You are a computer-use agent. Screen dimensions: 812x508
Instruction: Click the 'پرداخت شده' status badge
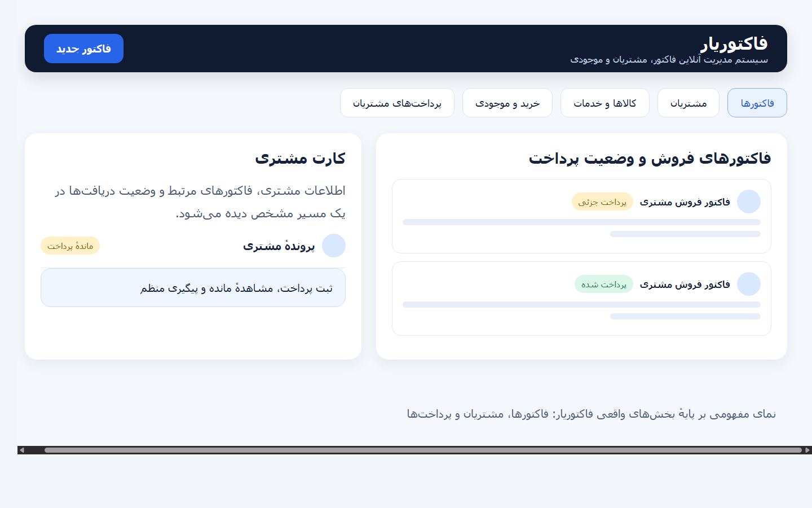tap(604, 284)
